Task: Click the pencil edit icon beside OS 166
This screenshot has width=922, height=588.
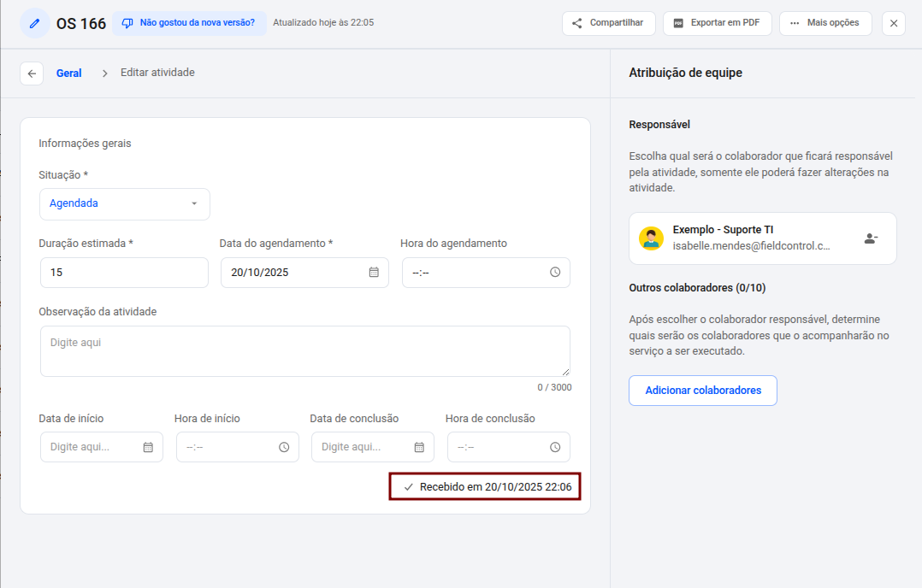Action: [x=35, y=23]
